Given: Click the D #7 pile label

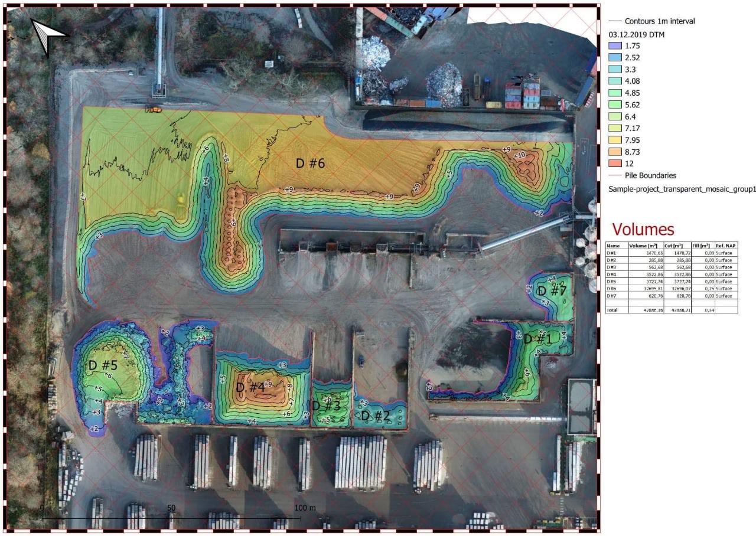Looking at the screenshot, I should [552, 290].
